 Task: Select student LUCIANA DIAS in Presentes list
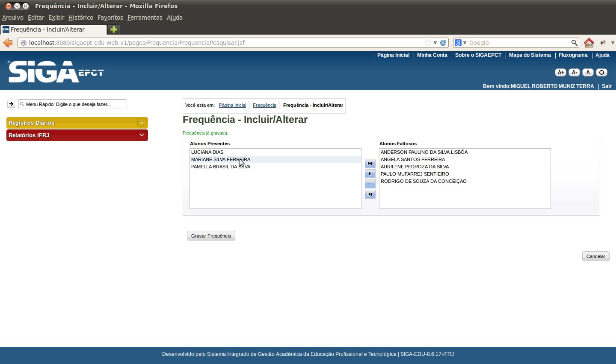tap(207, 152)
